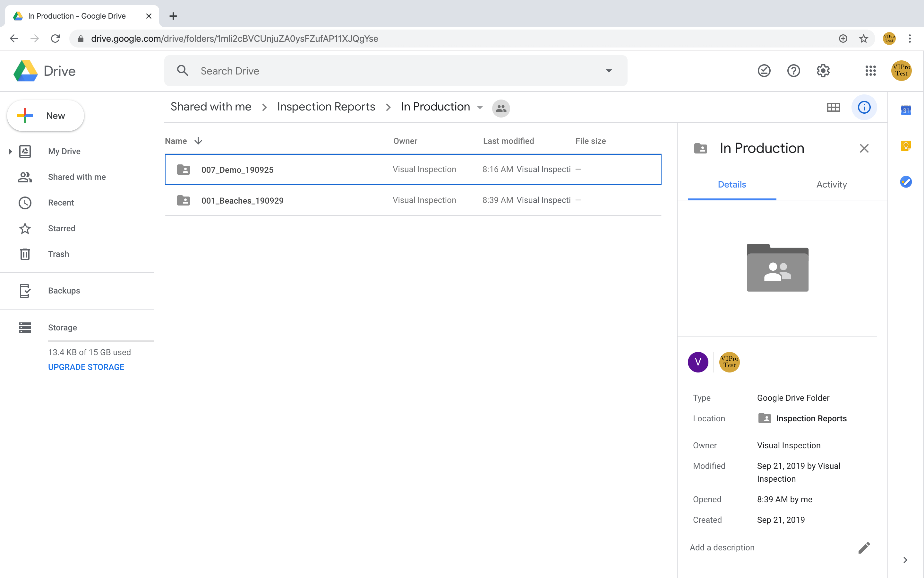Click VIPro Test avatar in details

(x=729, y=362)
